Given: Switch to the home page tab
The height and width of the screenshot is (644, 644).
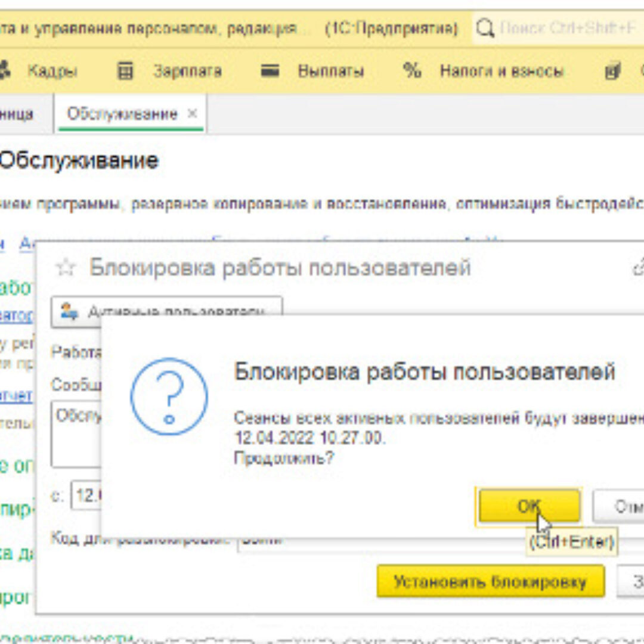Looking at the screenshot, I should [x=17, y=114].
